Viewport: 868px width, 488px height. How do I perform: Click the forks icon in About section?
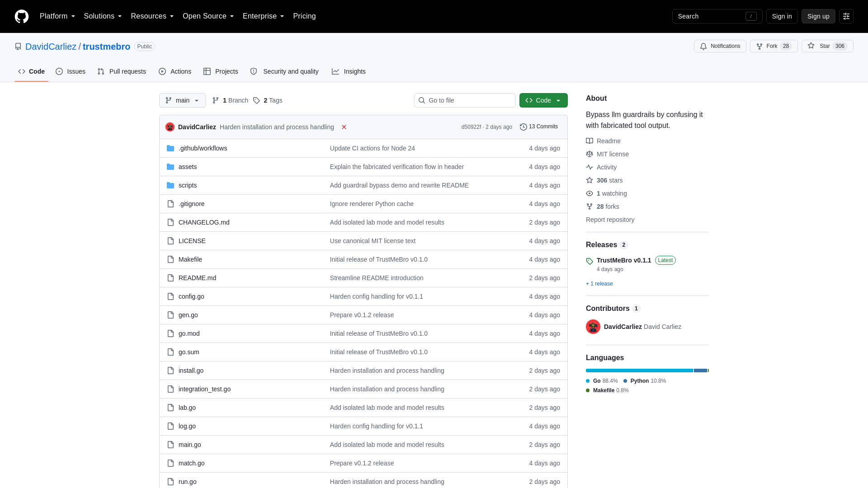[x=590, y=206]
